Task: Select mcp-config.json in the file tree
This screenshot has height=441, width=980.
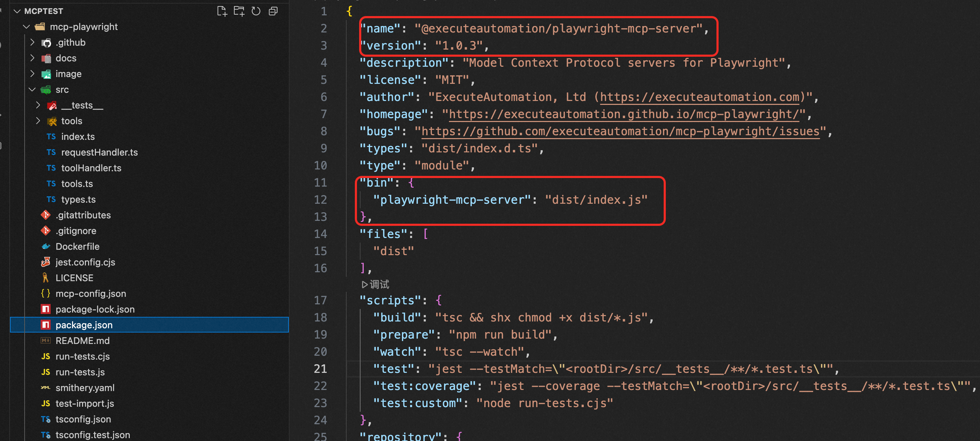Action: 91,293
